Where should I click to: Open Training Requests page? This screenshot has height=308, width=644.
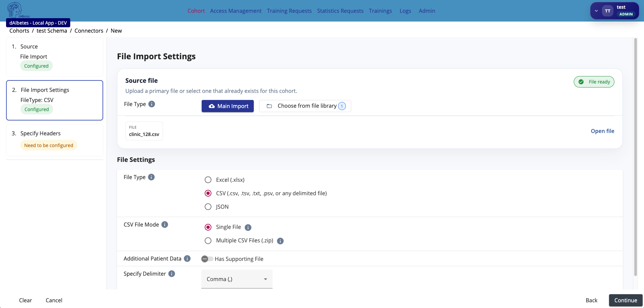289,11
